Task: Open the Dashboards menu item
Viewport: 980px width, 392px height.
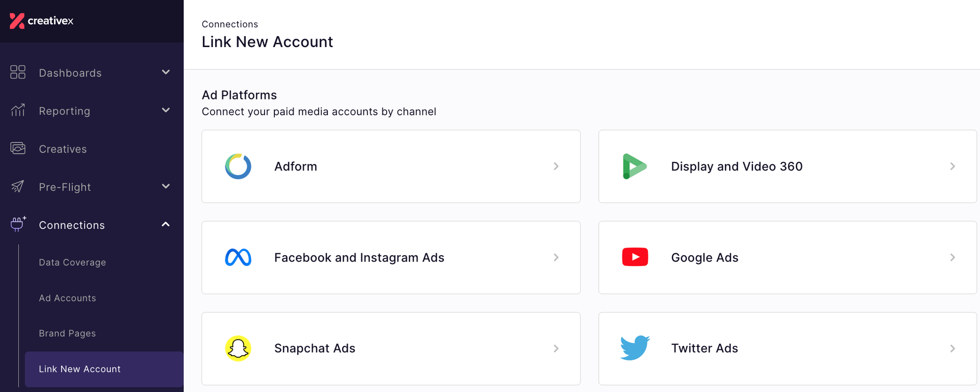Action: (92, 73)
